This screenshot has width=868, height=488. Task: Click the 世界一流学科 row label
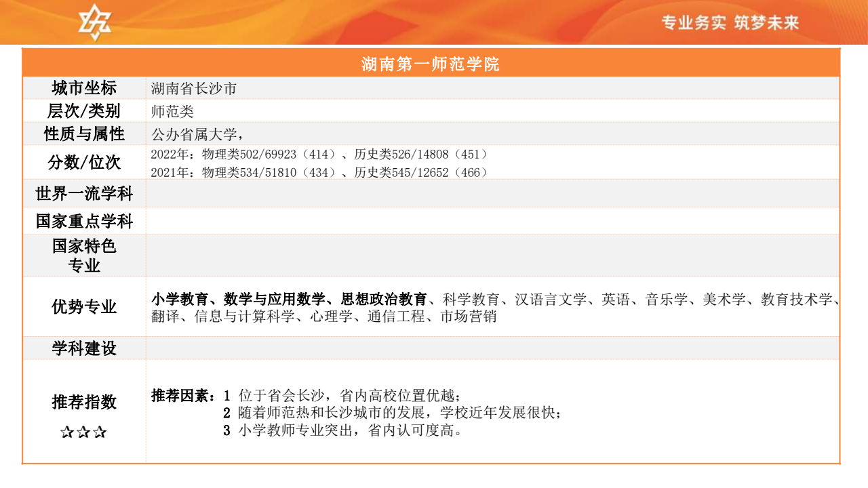(x=84, y=194)
